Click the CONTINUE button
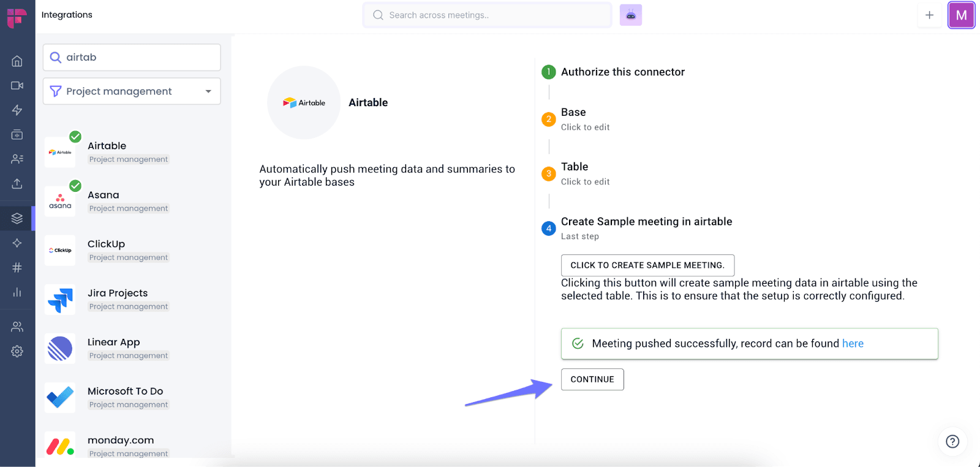This screenshot has height=467, width=980. tap(592, 379)
